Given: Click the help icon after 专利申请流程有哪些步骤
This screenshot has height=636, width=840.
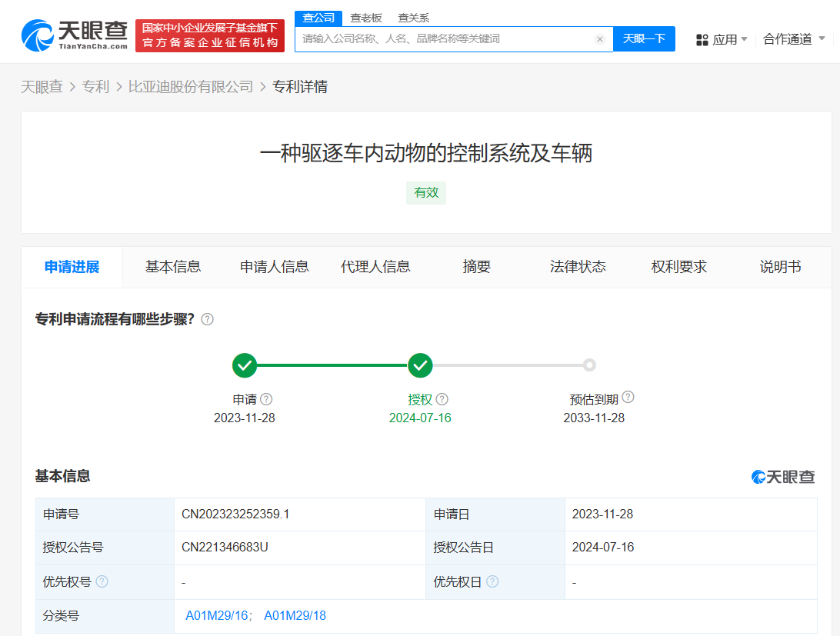Looking at the screenshot, I should pyautogui.click(x=207, y=319).
